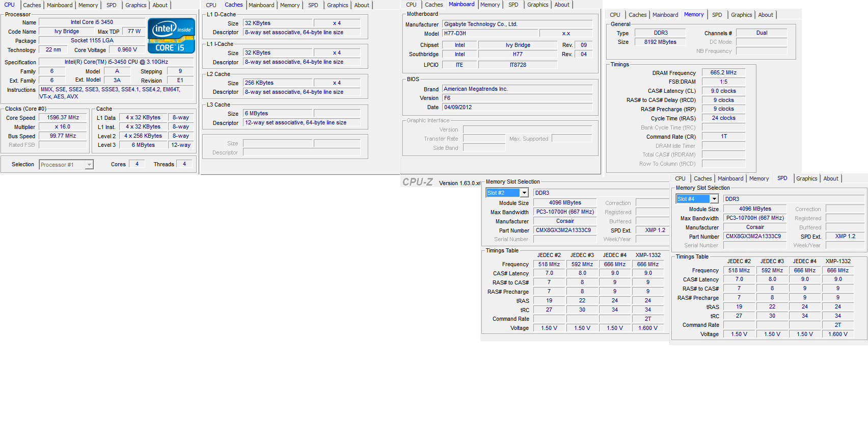Click Code Name value Ivy Bridge

click(67, 32)
